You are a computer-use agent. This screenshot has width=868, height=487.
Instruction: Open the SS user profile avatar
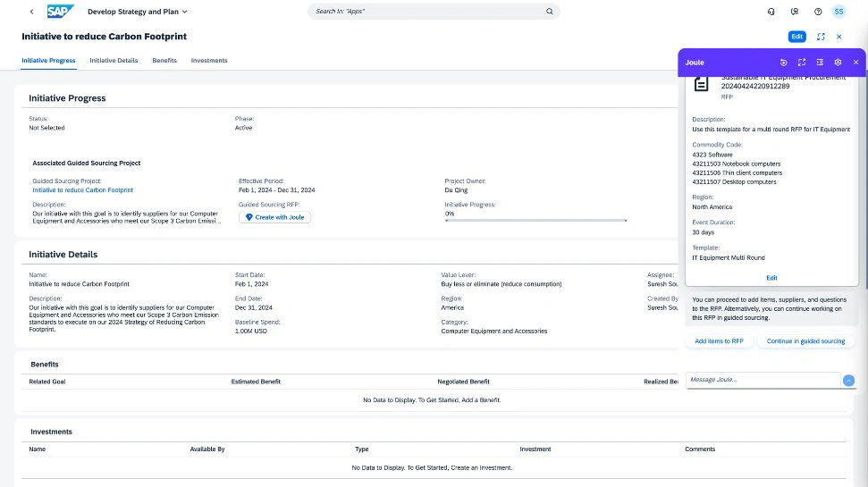point(839,12)
